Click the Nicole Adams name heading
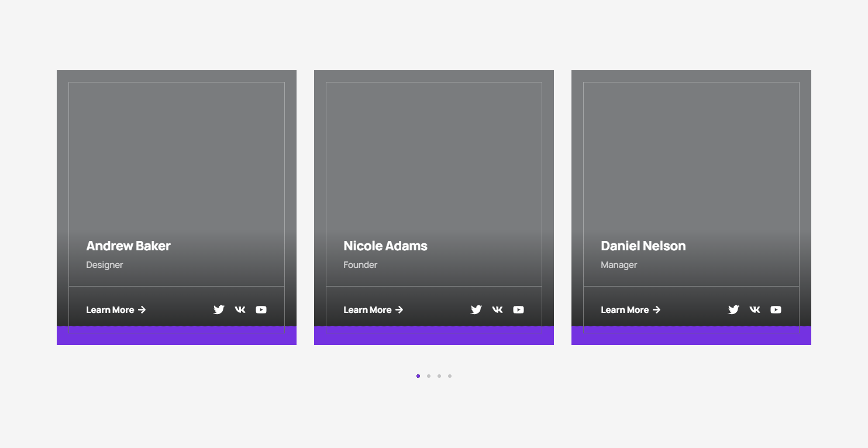This screenshot has width=868, height=448. tap(385, 246)
